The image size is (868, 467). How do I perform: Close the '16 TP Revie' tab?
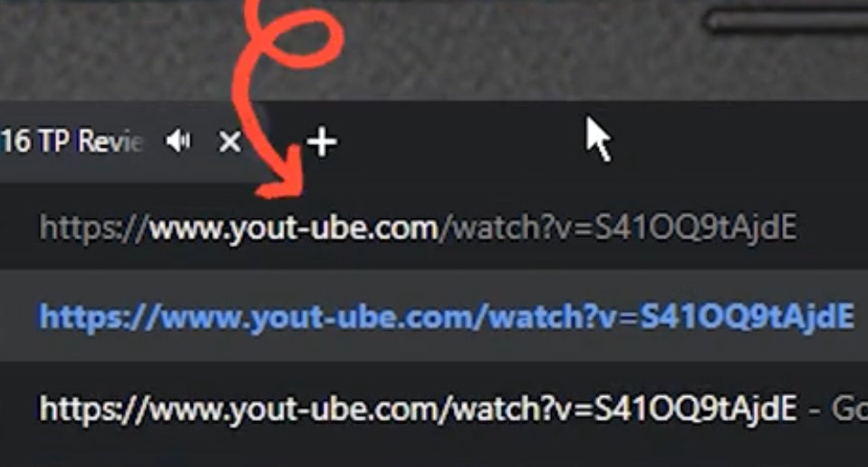(x=230, y=141)
